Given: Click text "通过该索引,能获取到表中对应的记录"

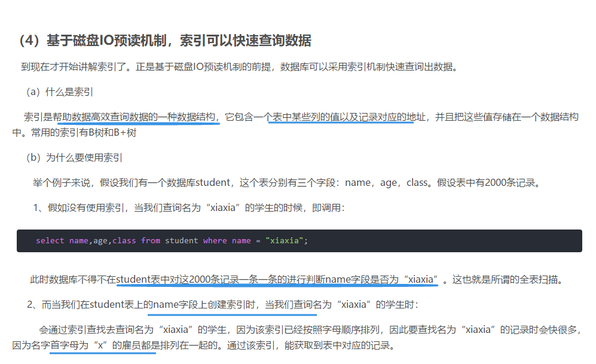Looking at the screenshot, I should pos(311,345).
